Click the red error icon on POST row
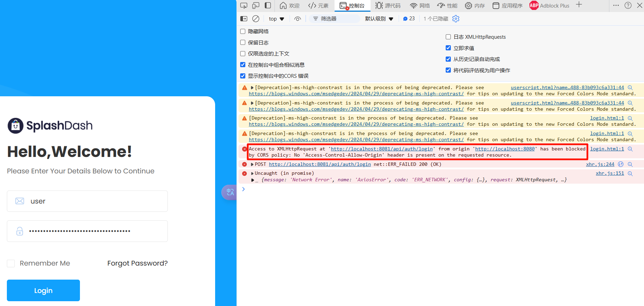Image resolution: width=644 pixels, height=306 pixels. (244, 164)
